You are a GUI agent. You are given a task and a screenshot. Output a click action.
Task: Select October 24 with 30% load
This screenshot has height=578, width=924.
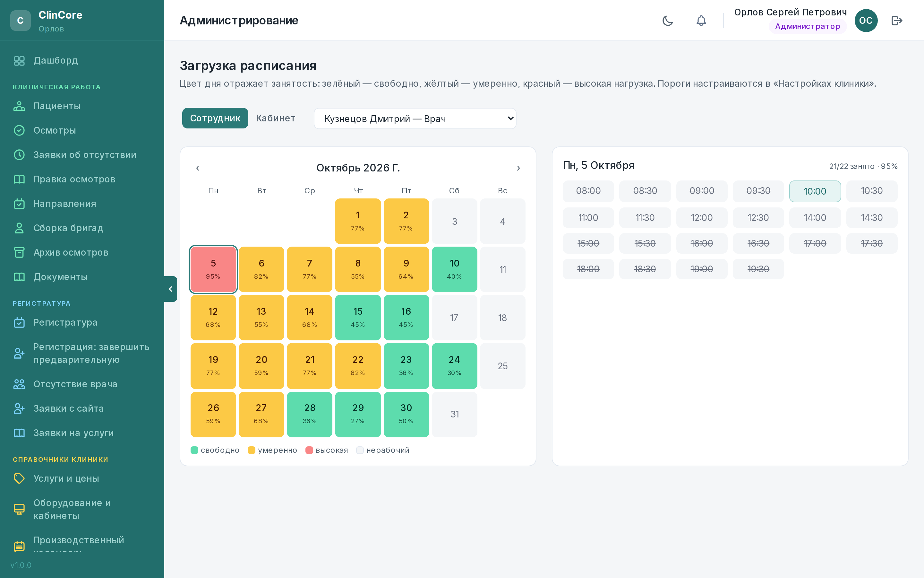[x=454, y=366]
